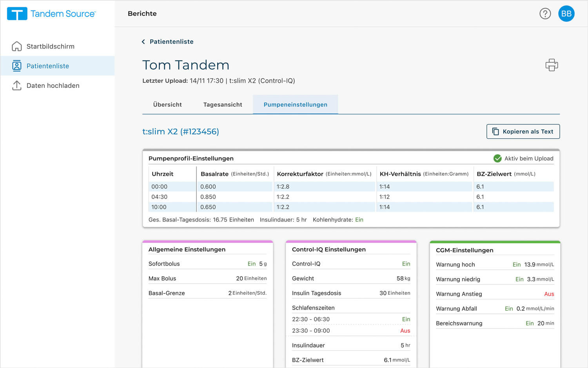Image resolution: width=588 pixels, height=368 pixels.
Task: Click BZ-Zielwert 6.1 mmol/L in Control-IQ card
Action: (x=397, y=360)
